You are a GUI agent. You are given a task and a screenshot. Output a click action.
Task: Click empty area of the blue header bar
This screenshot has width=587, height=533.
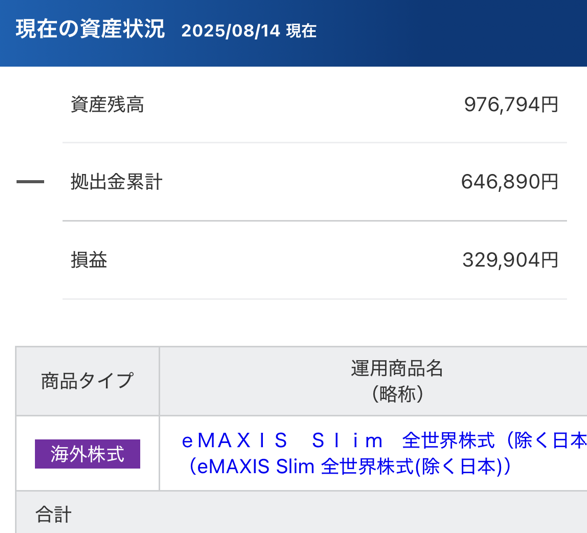pyautogui.click(x=449, y=33)
